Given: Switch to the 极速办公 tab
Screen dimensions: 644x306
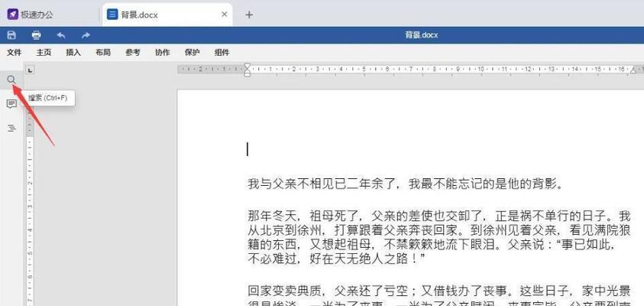Looking at the screenshot, I should 50,15.
